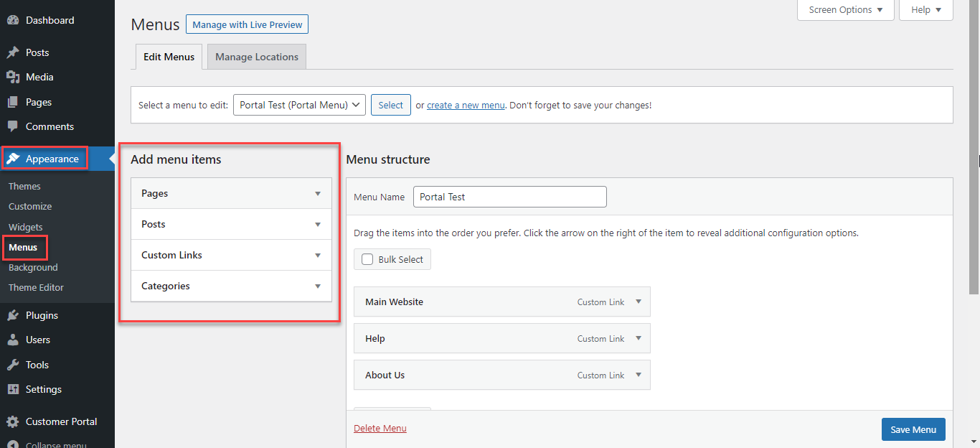Image resolution: width=980 pixels, height=448 pixels.
Task: Click the Menu Name text field
Action: [x=509, y=197]
